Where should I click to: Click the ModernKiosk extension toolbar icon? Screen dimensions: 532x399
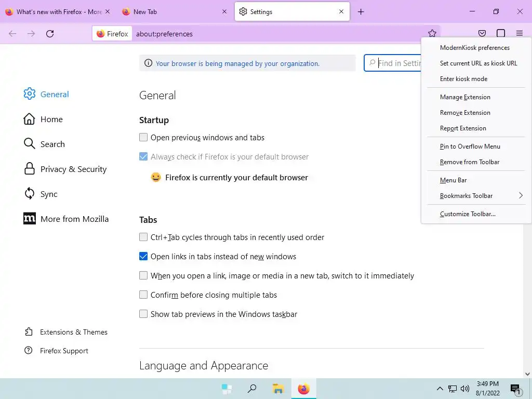tap(501, 33)
